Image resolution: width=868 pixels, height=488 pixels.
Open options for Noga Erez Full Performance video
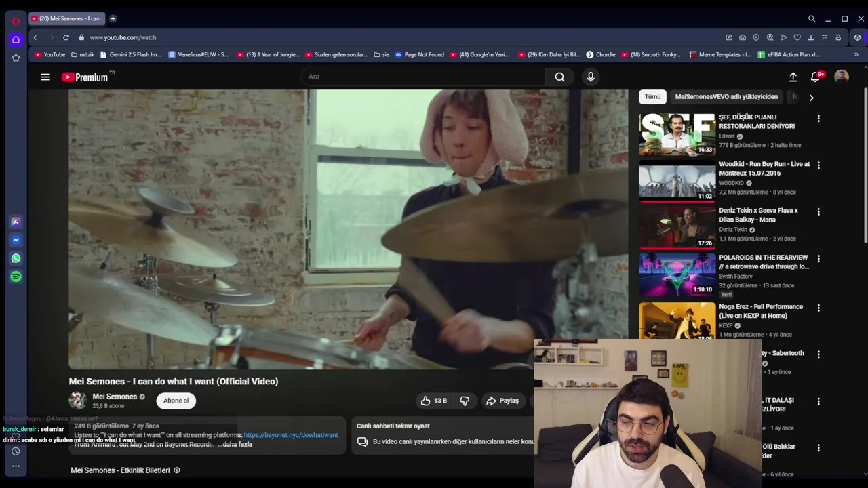(818, 308)
